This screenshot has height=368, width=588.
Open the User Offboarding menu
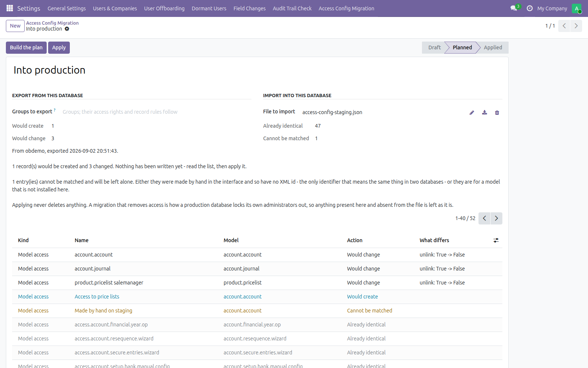point(164,8)
